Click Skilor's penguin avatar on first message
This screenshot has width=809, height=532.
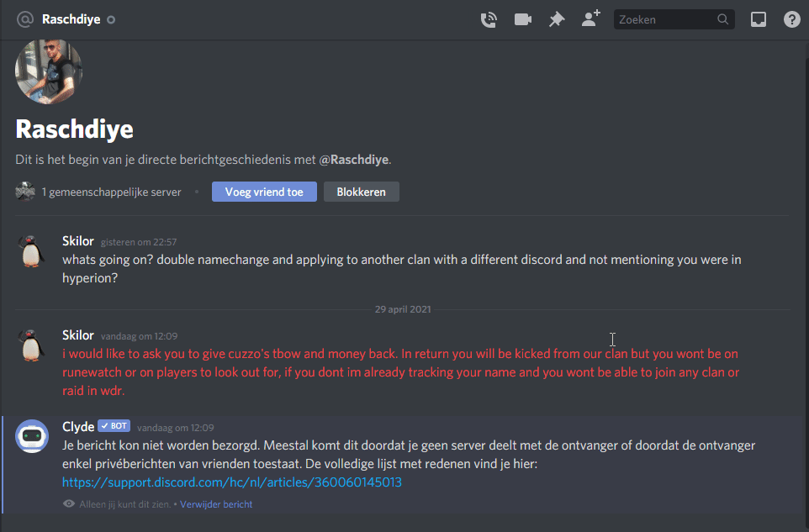pos(31,251)
